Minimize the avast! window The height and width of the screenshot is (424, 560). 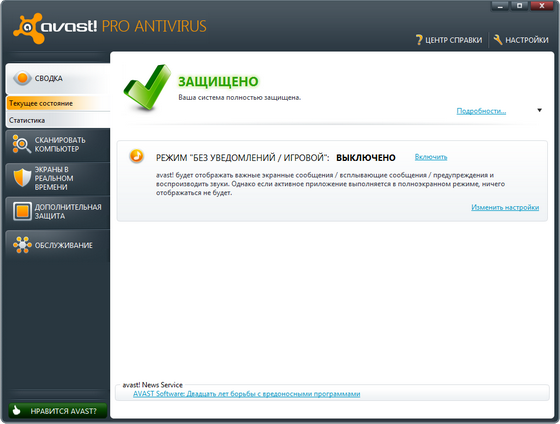(501, 6)
